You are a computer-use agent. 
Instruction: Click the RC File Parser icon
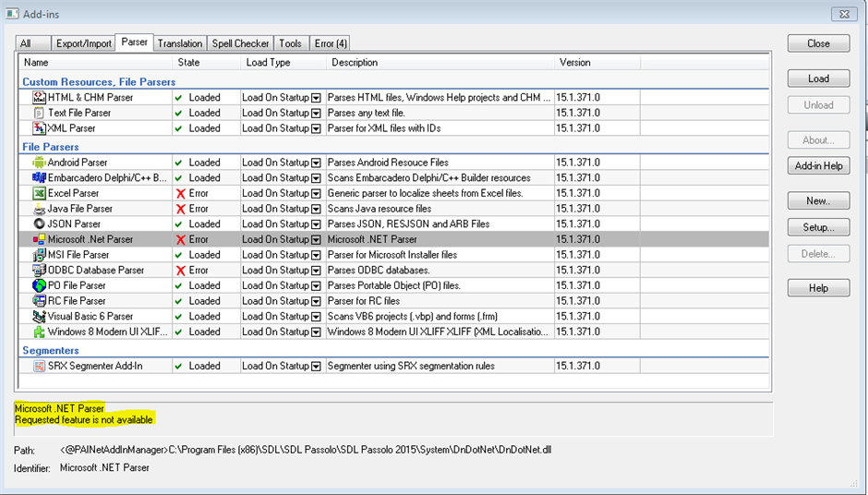[39, 301]
